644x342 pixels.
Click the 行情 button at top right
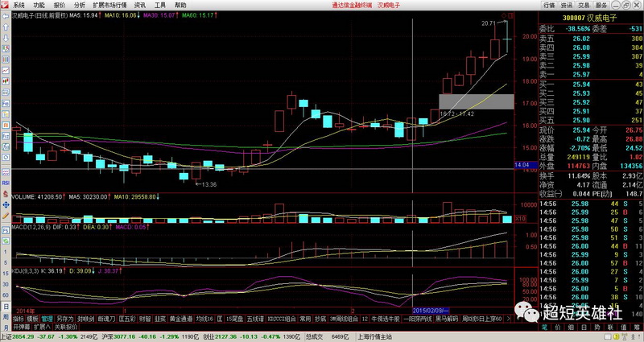(x=550, y=4)
